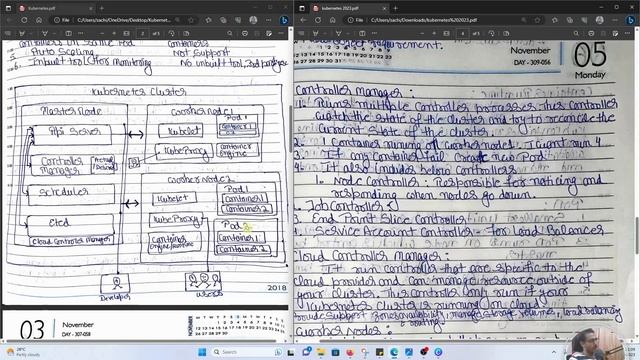Open more tools ellipsis in right PDF toolbar
The width and height of the screenshot is (640, 360).
pyautogui.click(x=374, y=33)
